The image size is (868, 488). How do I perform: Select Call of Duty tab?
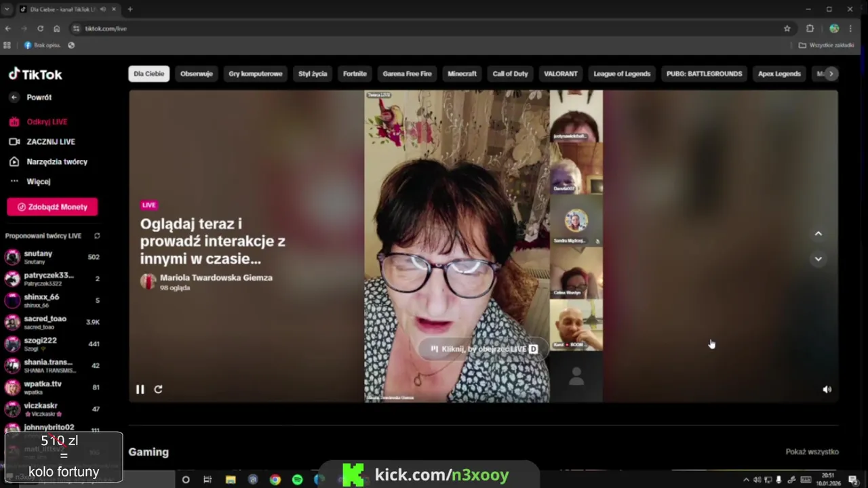[x=510, y=74]
